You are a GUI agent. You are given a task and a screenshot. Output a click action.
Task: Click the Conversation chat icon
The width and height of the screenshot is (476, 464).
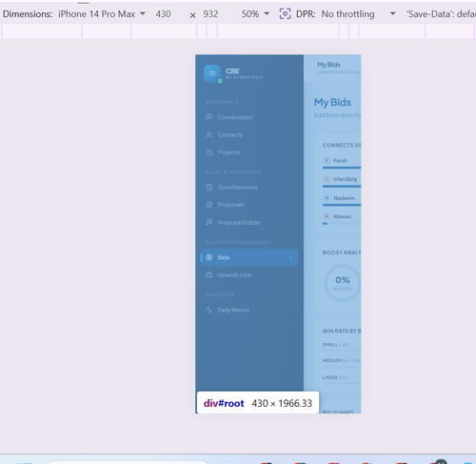[209, 117]
